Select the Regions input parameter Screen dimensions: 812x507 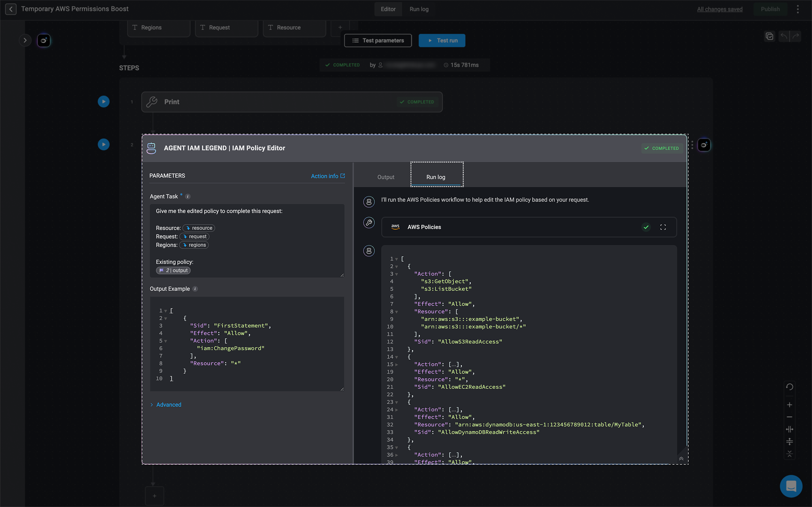coord(159,28)
